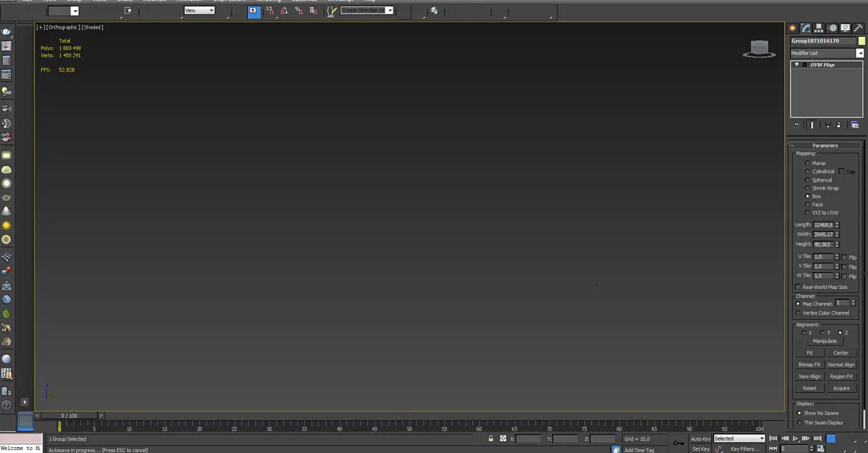Select Spherical mapping type
The width and height of the screenshot is (868, 453).
click(x=807, y=179)
